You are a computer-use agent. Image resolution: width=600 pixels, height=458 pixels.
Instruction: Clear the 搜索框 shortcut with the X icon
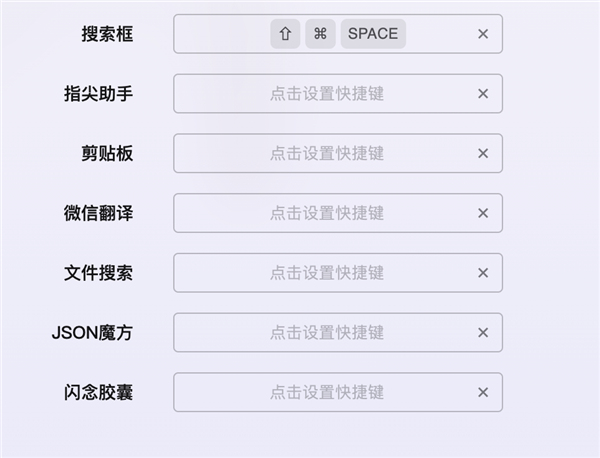483,34
